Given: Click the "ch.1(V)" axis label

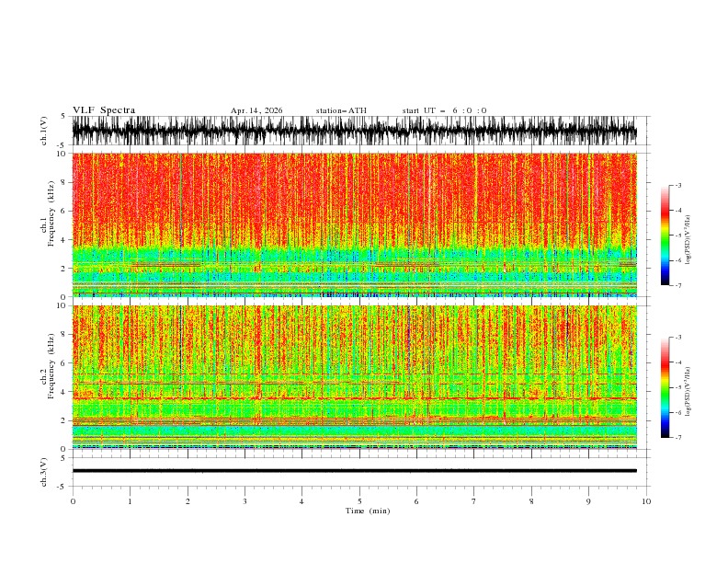Looking at the screenshot, I should 44,131.
